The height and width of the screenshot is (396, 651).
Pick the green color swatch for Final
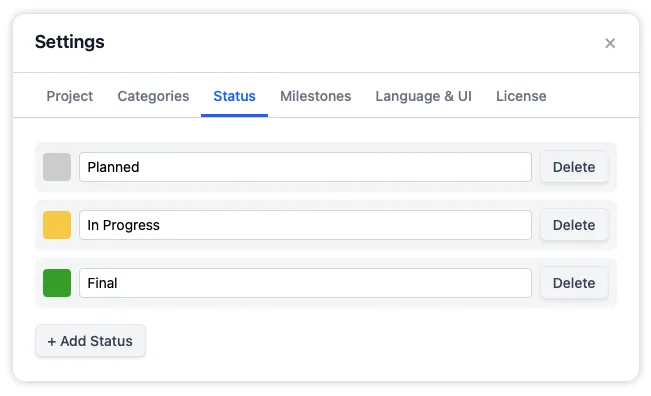(57, 283)
